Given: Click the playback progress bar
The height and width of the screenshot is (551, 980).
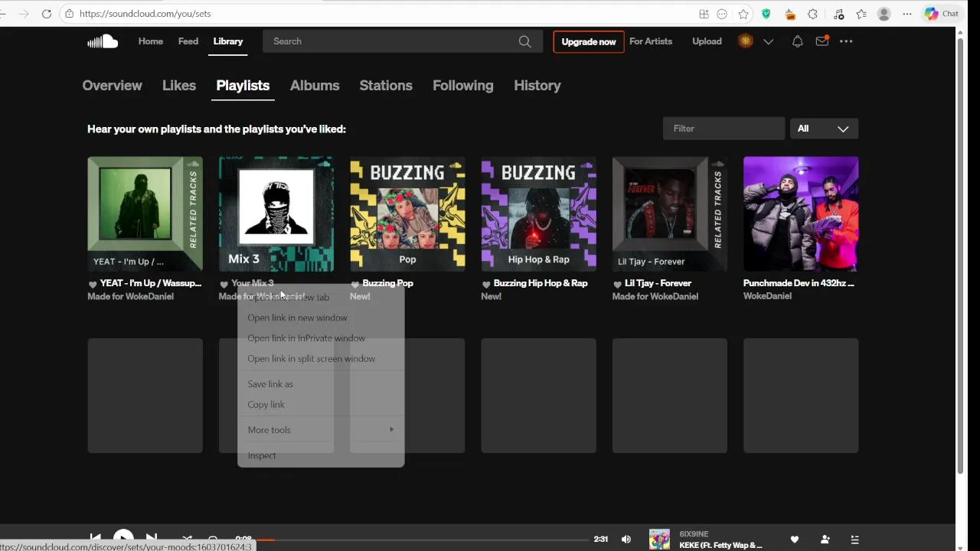Looking at the screenshot, I should 421,540.
